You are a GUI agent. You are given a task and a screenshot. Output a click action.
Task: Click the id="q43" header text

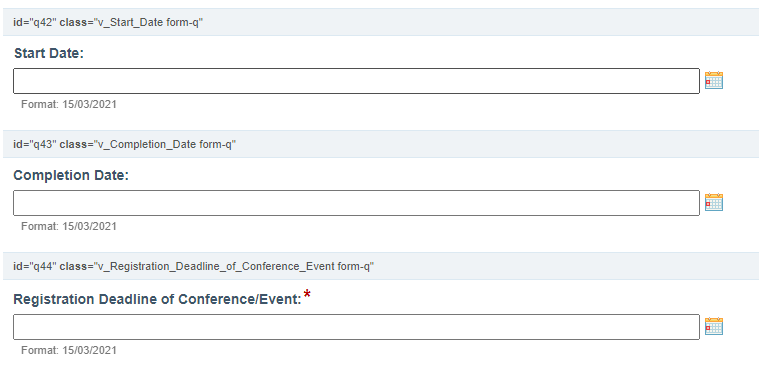[x=35, y=144]
